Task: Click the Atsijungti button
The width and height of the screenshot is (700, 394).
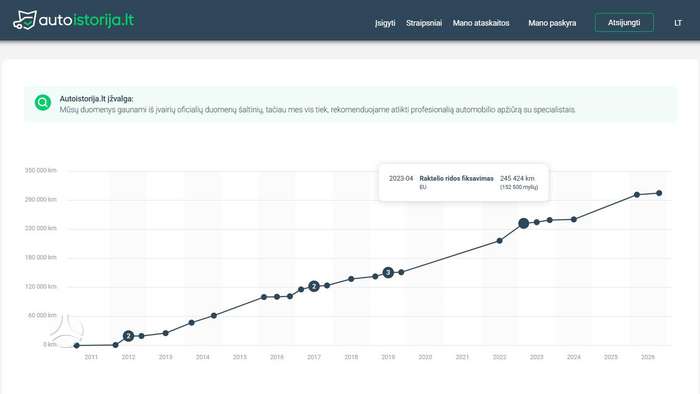Action: click(624, 23)
